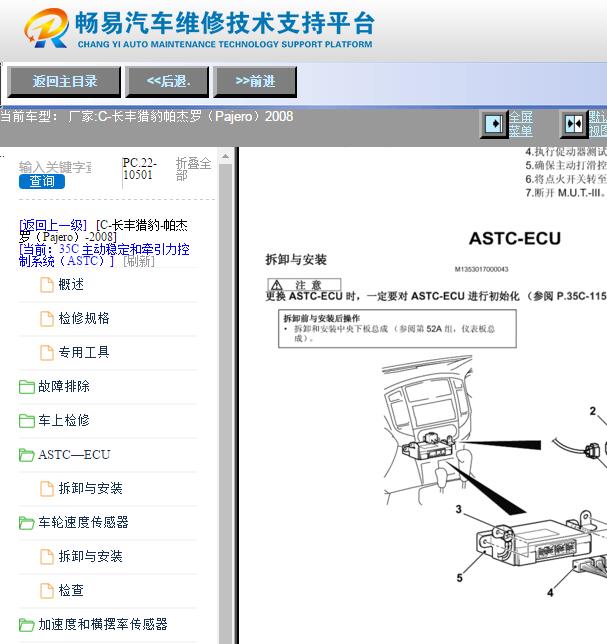Expand the 车上检修 folder
Viewport: 607px width, 644px height.
(64, 421)
